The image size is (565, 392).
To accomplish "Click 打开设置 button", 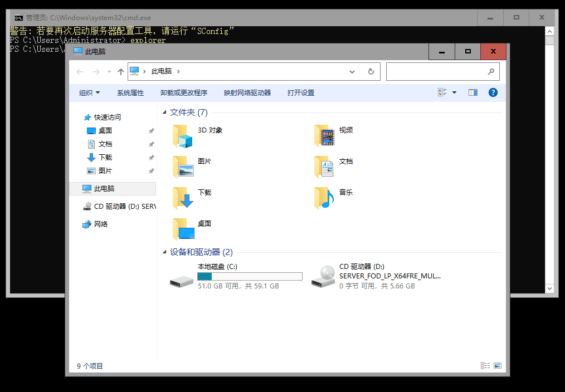I will pos(301,93).
